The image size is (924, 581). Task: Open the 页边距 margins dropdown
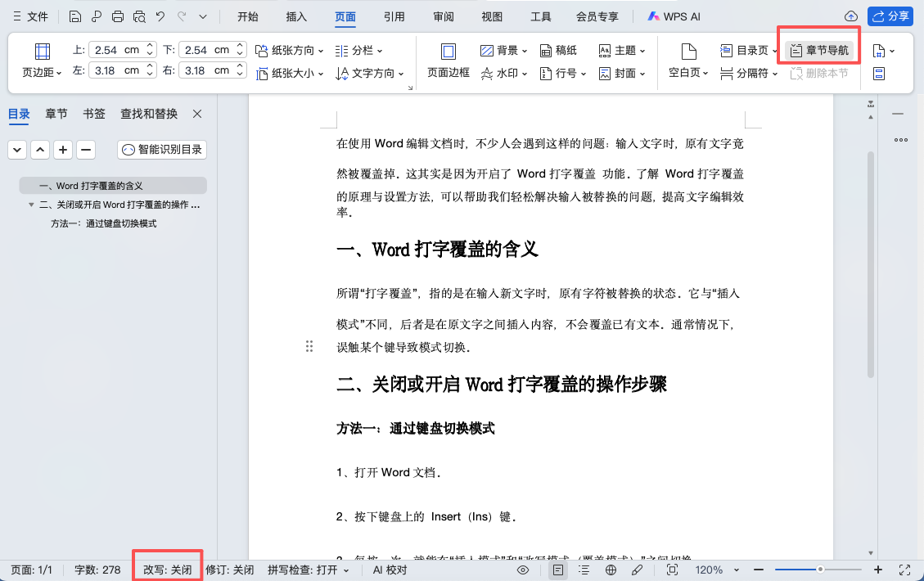[x=42, y=61]
